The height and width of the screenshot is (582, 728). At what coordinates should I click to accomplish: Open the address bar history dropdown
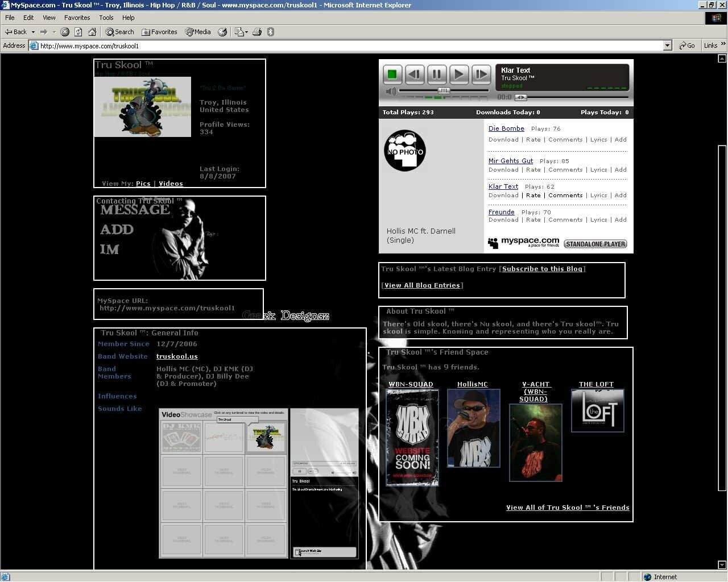coord(667,45)
